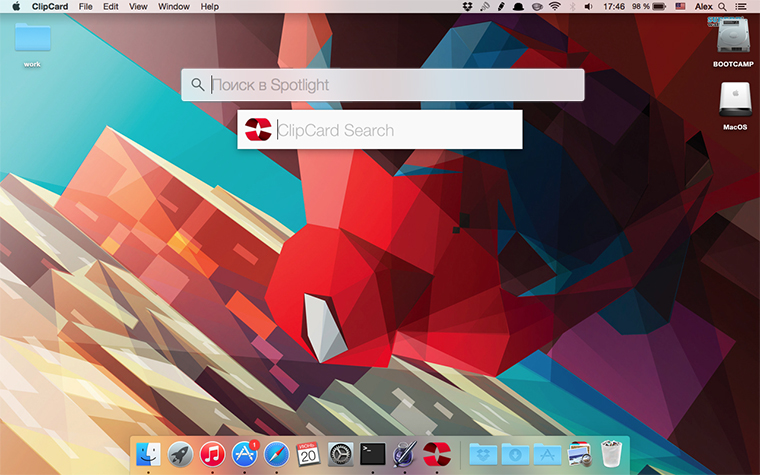The width and height of the screenshot is (760, 475).
Task: Select the MacOS drive on the desktop
Action: (x=735, y=106)
